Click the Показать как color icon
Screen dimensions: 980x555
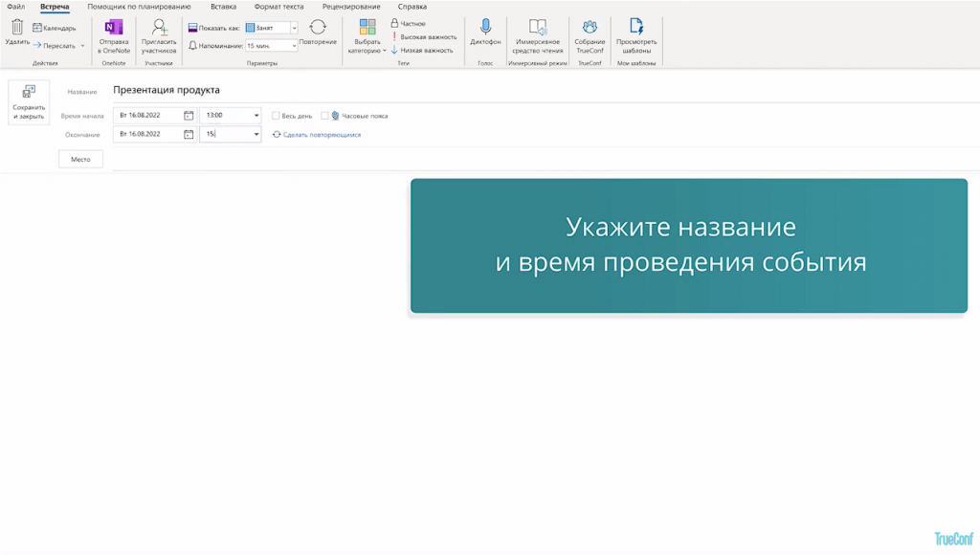click(192, 28)
